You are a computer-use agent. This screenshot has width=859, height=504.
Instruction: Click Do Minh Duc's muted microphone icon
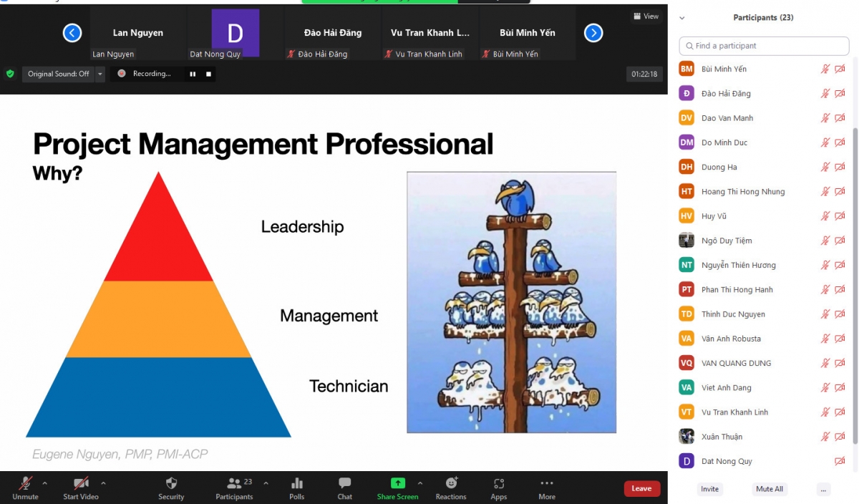point(825,142)
